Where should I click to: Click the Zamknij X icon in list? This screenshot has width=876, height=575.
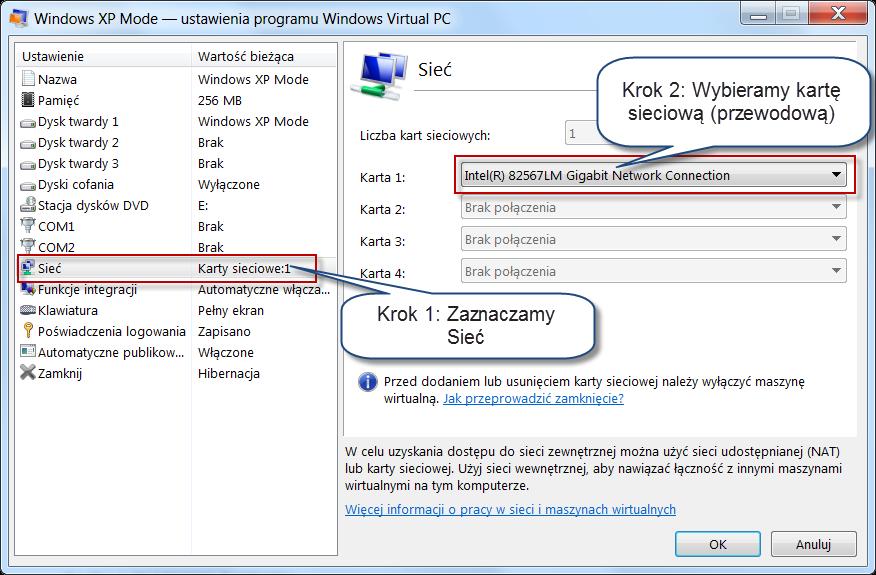pos(28,372)
